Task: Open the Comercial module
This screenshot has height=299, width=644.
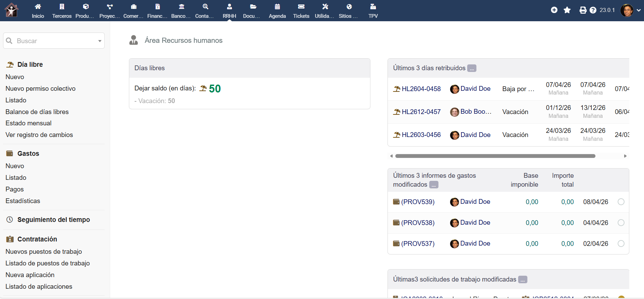Action: 133,11
